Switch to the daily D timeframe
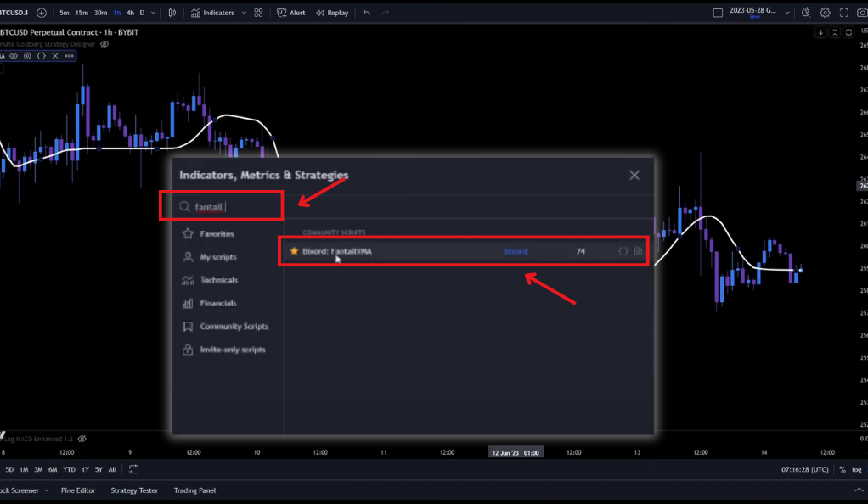This screenshot has height=504, width=868. 143,13
